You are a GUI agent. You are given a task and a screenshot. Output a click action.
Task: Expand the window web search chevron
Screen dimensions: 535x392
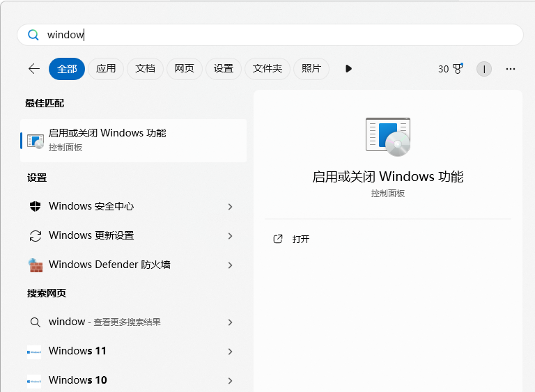(x=231, y=322)
